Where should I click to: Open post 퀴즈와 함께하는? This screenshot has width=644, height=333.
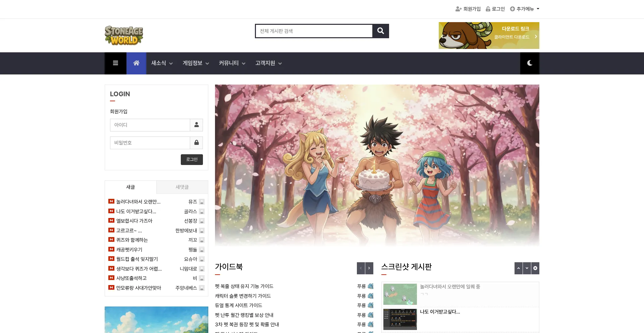132,240
